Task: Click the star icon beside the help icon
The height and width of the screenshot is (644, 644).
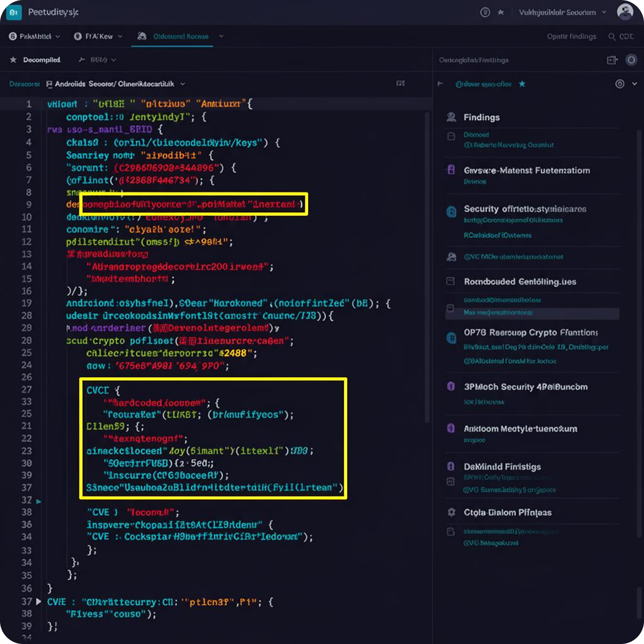Action: point(501,12)
